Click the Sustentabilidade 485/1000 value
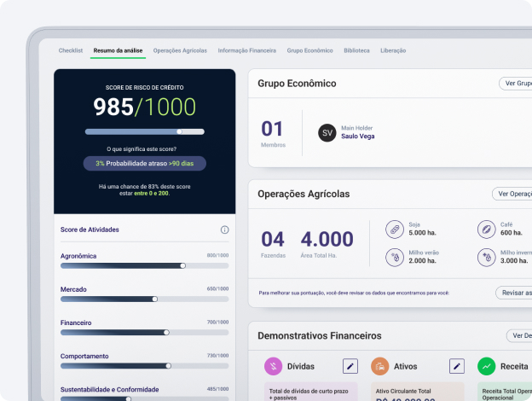 [x=217, y=389]
